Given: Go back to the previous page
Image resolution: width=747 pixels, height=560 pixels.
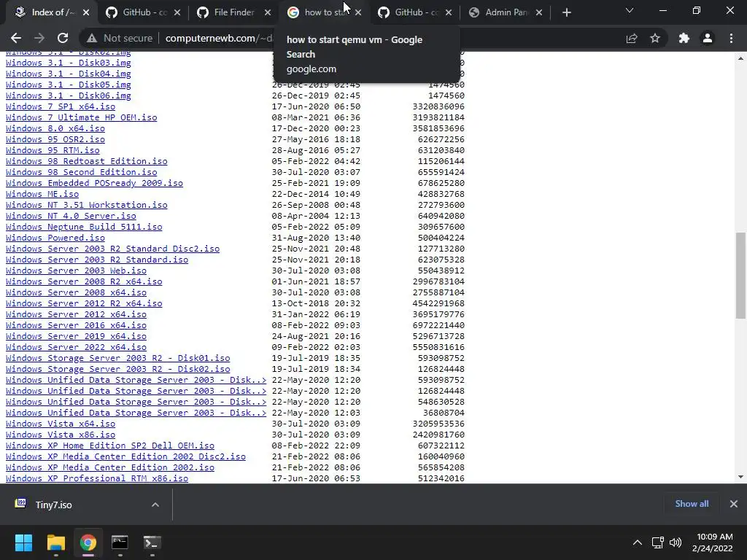Looking at the screenshot, I should click(x=16, y=38).
